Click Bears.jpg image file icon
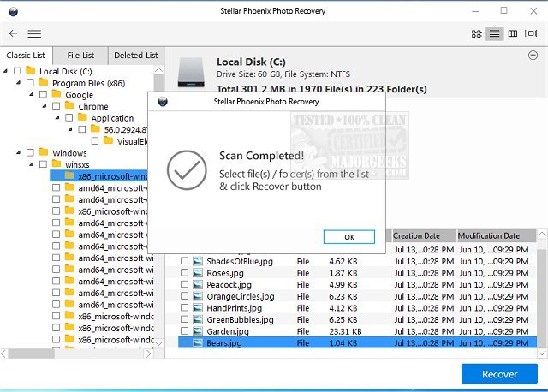 [x=198, y=342]
